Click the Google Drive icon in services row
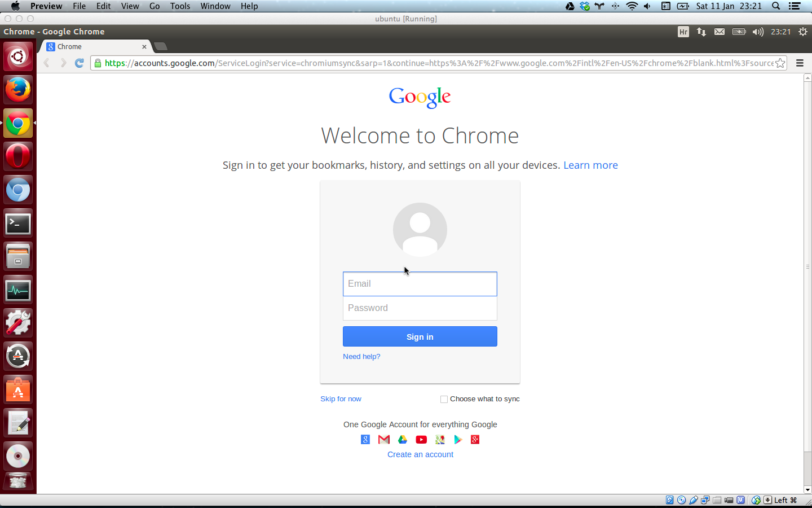 403,440
